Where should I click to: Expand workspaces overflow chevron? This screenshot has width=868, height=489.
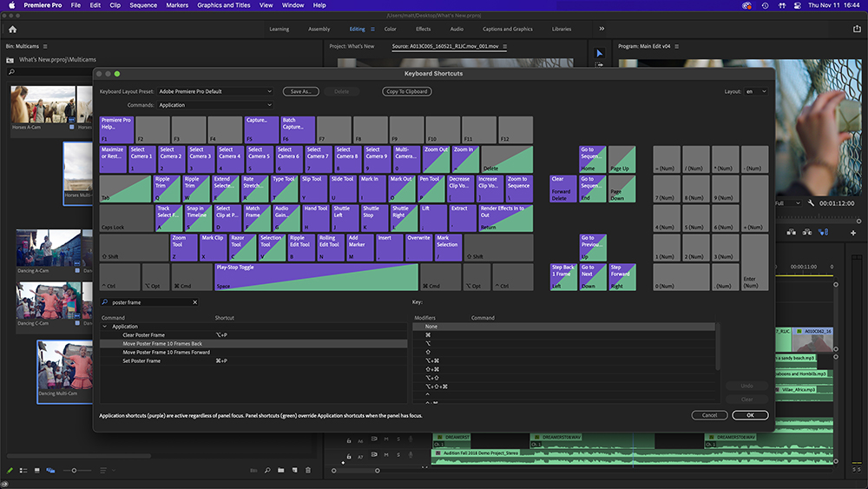602,29
